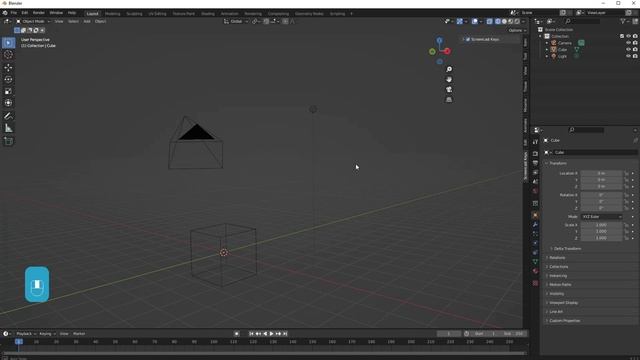The width and height of the screenshot is (640, 360).
Task: Open the Object properties tab icon
Action: pos(536,216)
